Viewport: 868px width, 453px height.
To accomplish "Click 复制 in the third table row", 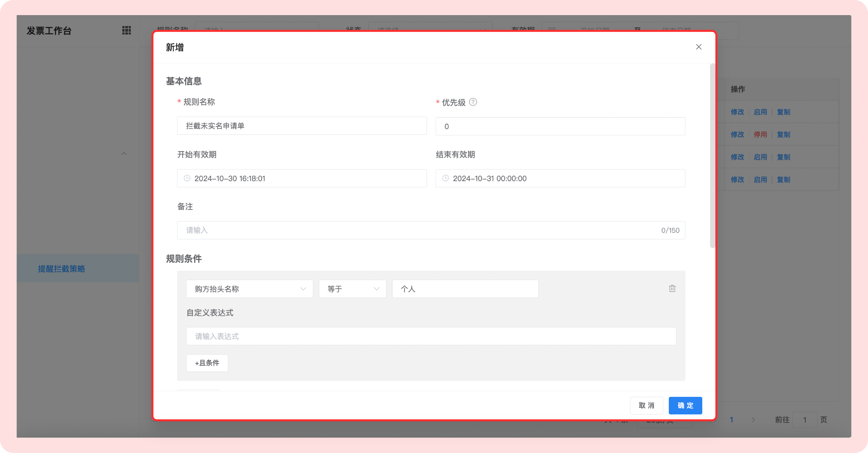I will pos(783,157).
